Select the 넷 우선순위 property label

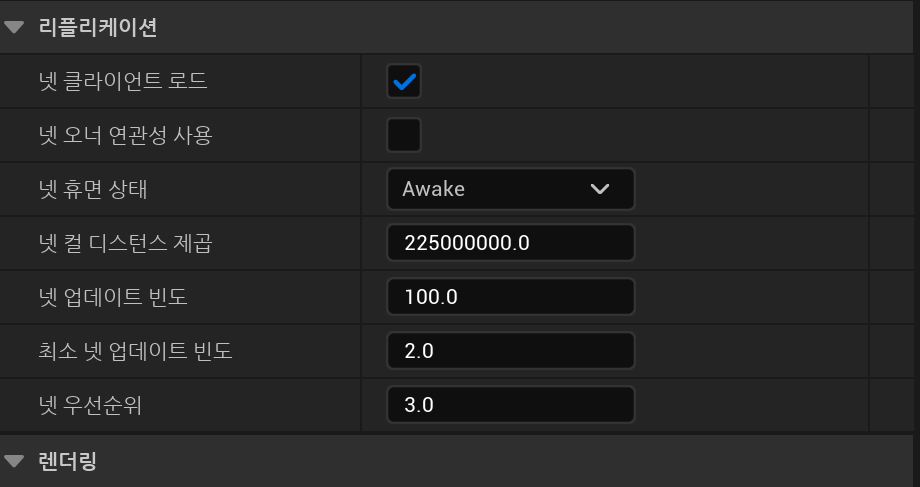click(90, 405)
